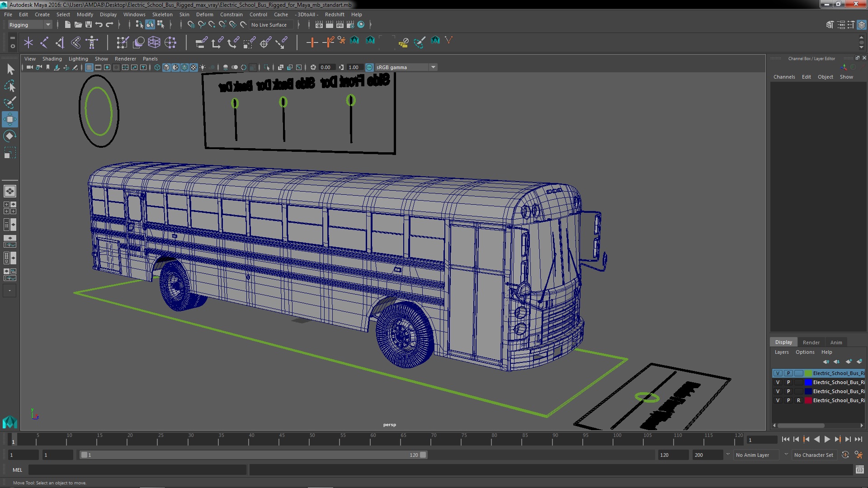Select the Move tool in toolbar
The width and height of the screenshot is (868, 488).
click(9, 119)
